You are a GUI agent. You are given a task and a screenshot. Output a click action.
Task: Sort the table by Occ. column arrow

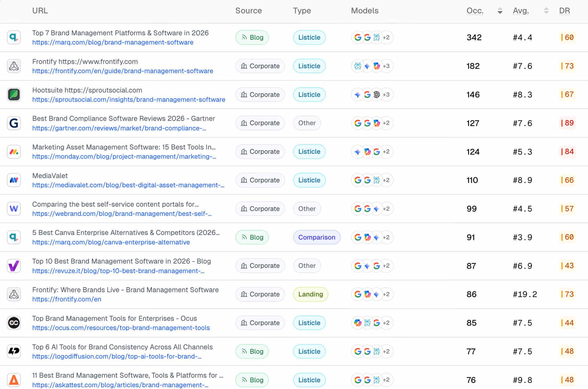pos(500,11)
